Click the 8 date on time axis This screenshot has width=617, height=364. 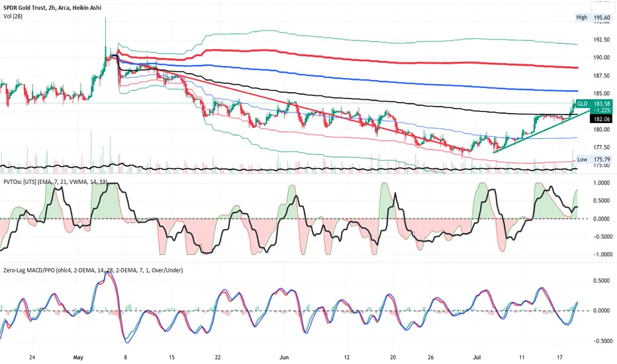(126, 357)
